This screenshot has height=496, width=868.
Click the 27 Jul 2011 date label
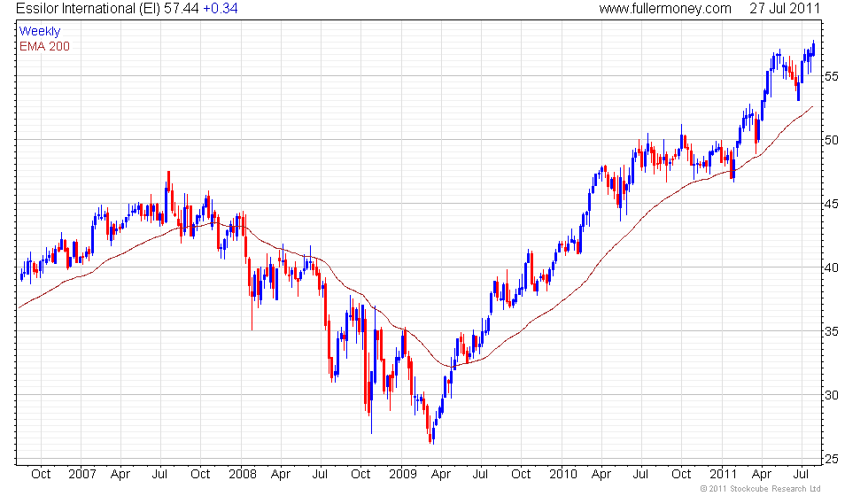(785, 9)
